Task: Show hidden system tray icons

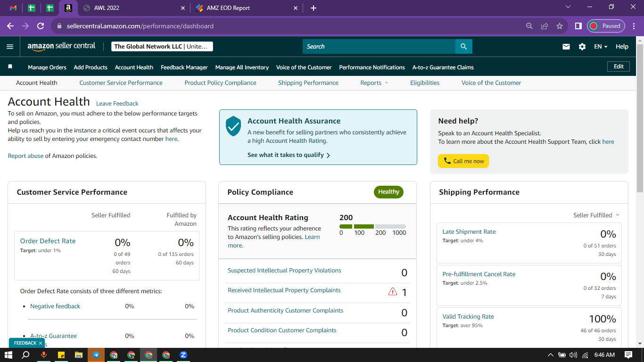Action: [550, 355]
